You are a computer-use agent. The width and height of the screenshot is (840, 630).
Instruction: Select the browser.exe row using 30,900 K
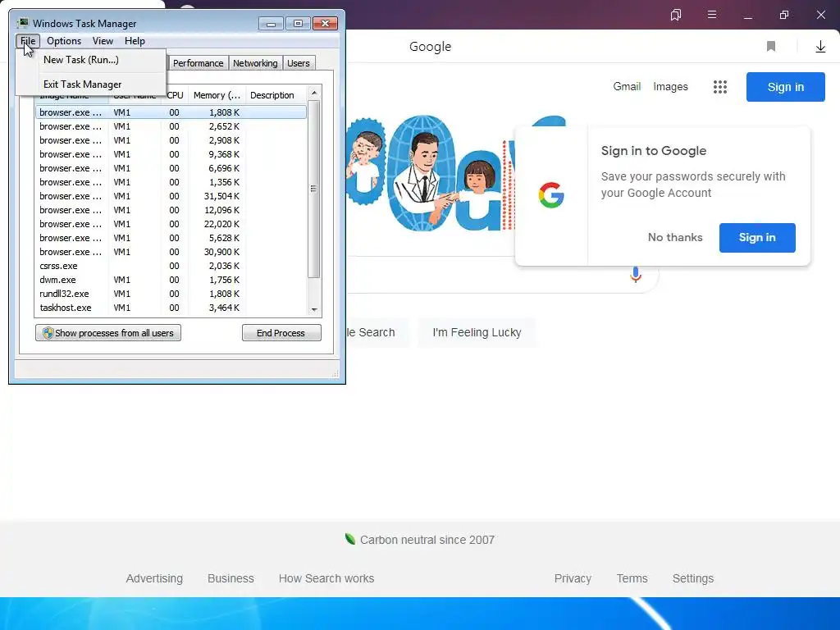click(171, 252)
